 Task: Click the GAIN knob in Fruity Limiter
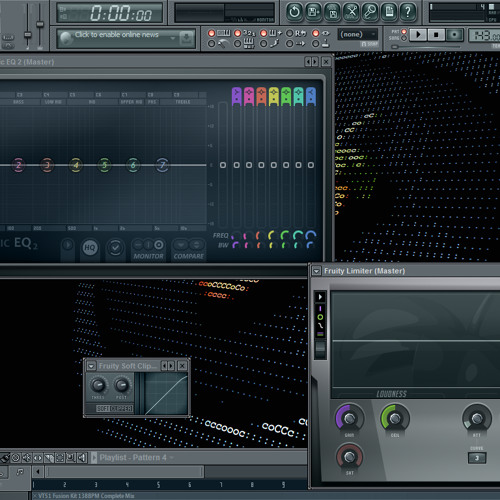coord(349,418)
